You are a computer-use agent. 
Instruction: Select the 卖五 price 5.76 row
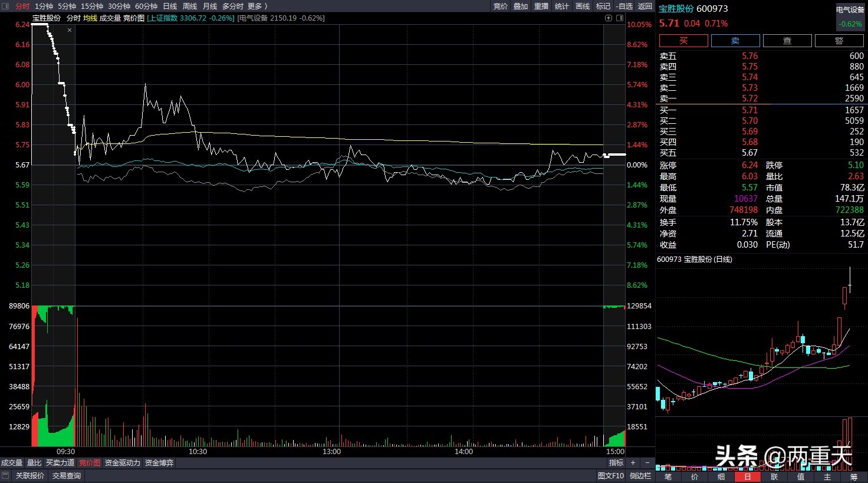click(761, 56)
